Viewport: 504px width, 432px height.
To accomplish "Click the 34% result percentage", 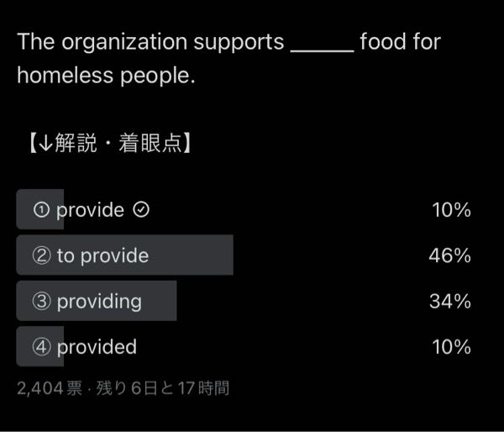I will point(450,302).
